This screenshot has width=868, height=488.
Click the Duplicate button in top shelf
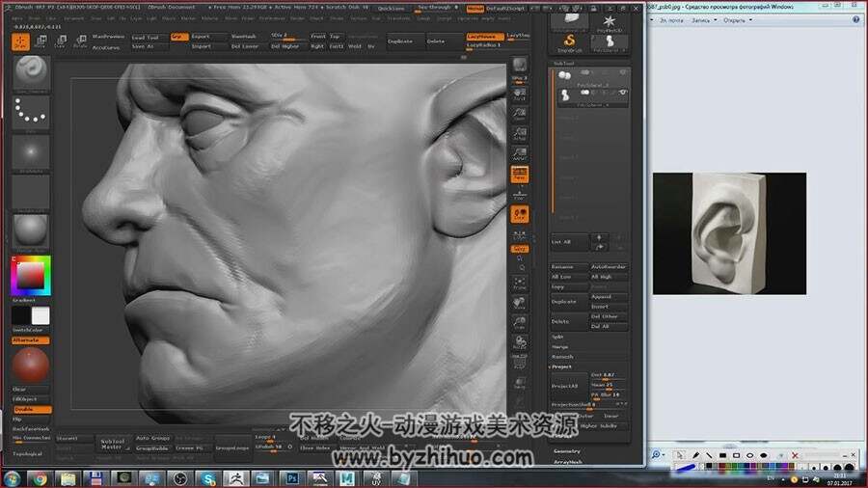tap(404, 41)
